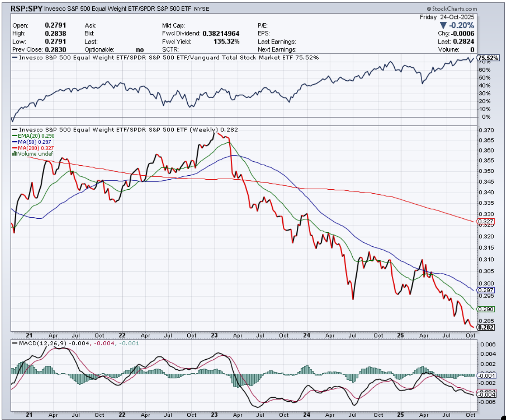Viewport: 506px width, 420px height.
Task: Click the Optionable 'no' value
Action: (x=140, y=50)
